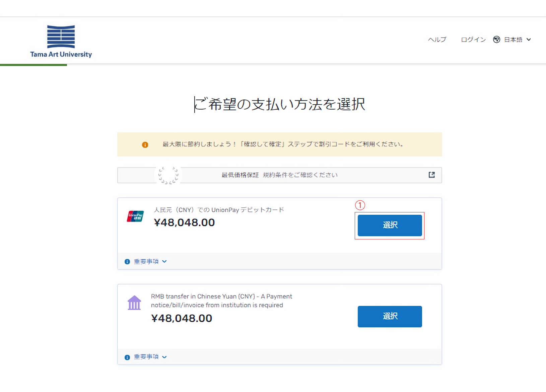Click the laurel wreath price guarantee badge
The height and width of the screenshot is (392, 546).
(x=168, y=175)
